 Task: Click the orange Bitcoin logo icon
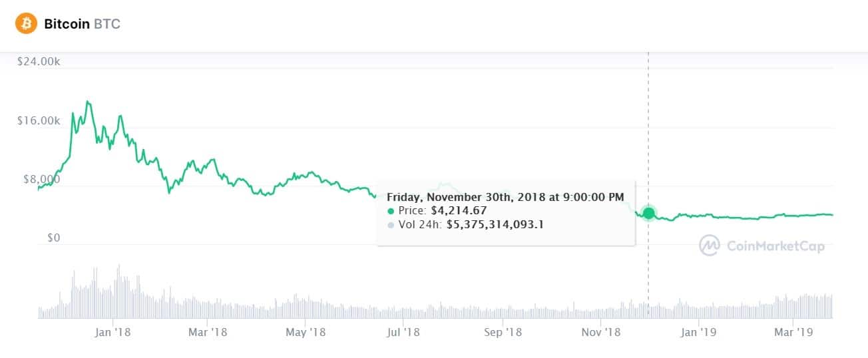coord(27,24)
